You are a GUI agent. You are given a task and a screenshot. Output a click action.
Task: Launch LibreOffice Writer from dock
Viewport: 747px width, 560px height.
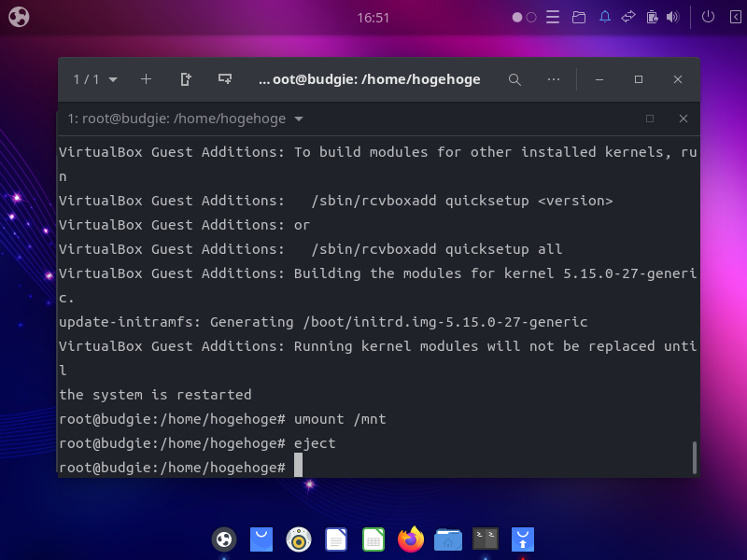[x=336, y=539]
